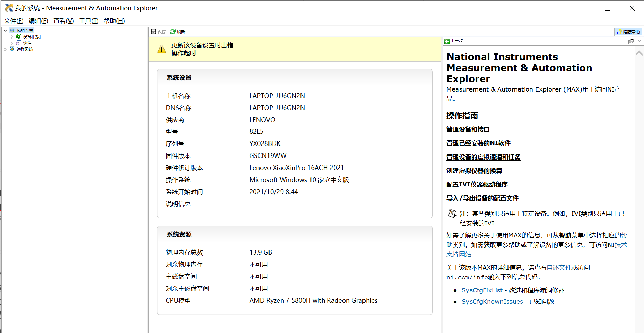The height and width of the screenshot is (333, 644).
Task: Click the firmware version GSCN19WW
Action: pos(268,156)
